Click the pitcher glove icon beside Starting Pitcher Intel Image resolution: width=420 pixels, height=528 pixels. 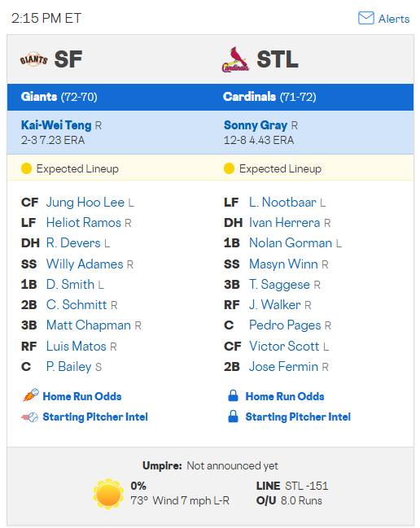tap(29, 417)
